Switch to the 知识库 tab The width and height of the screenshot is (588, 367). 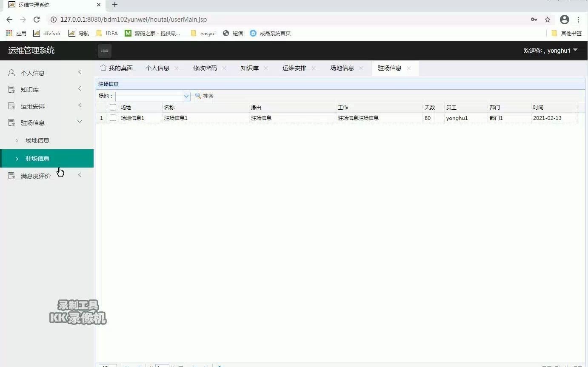pyautogui.click(x=250, y=68)
